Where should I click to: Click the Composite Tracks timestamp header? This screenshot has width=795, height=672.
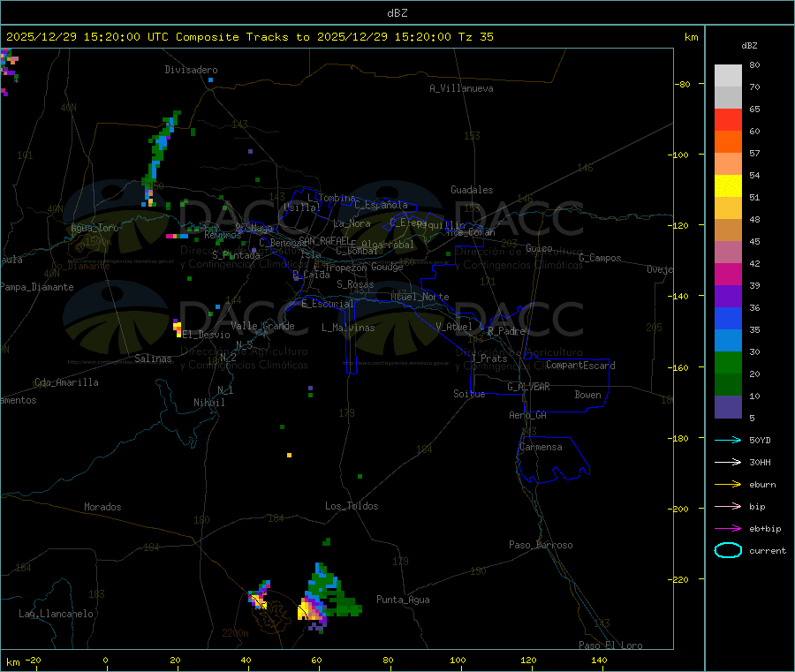tap(250, 37)
